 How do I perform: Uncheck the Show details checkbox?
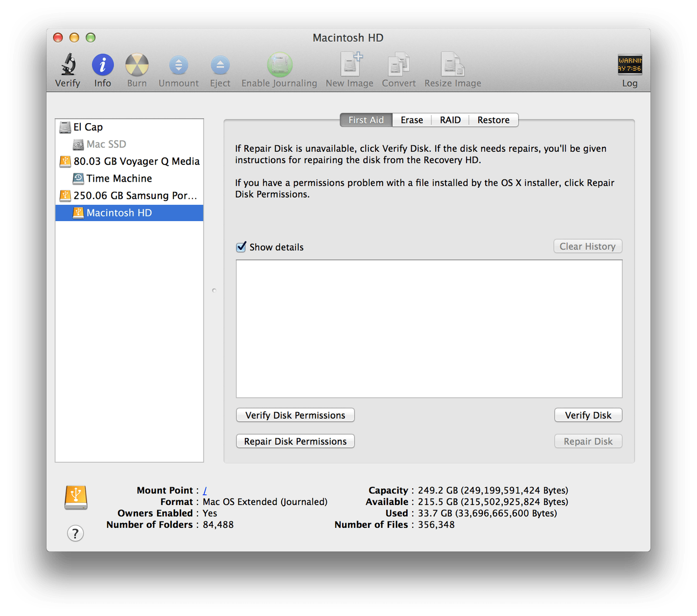pyautogui.click(x=241, y=247)
